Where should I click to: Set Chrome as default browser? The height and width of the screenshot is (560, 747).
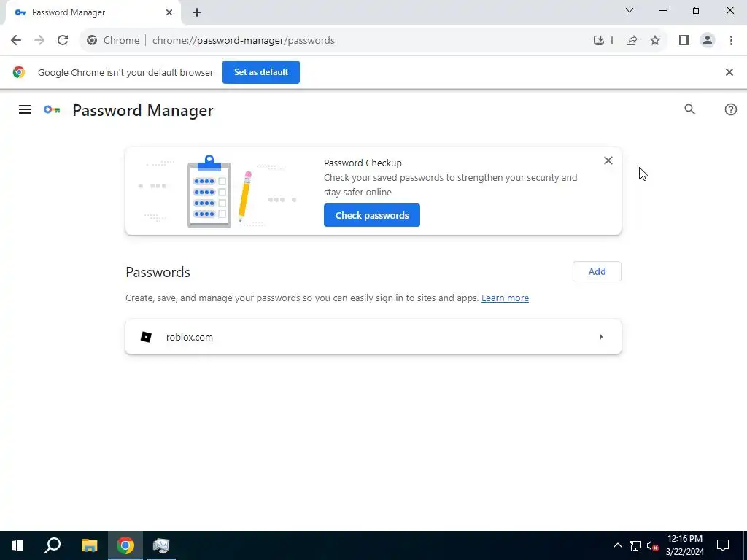tap(260, 72)
